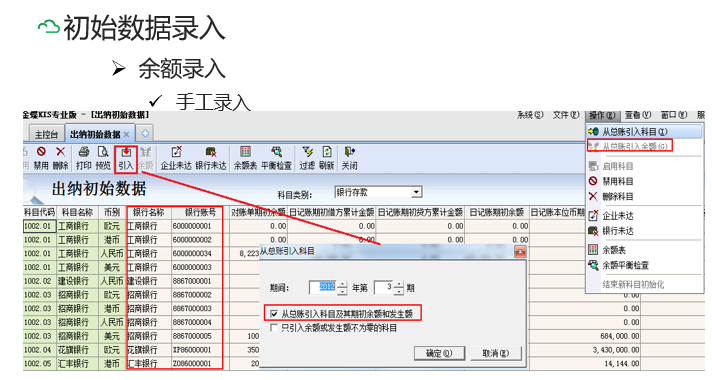
Task: Click the period number field showing 3
Action: (383, 287)
